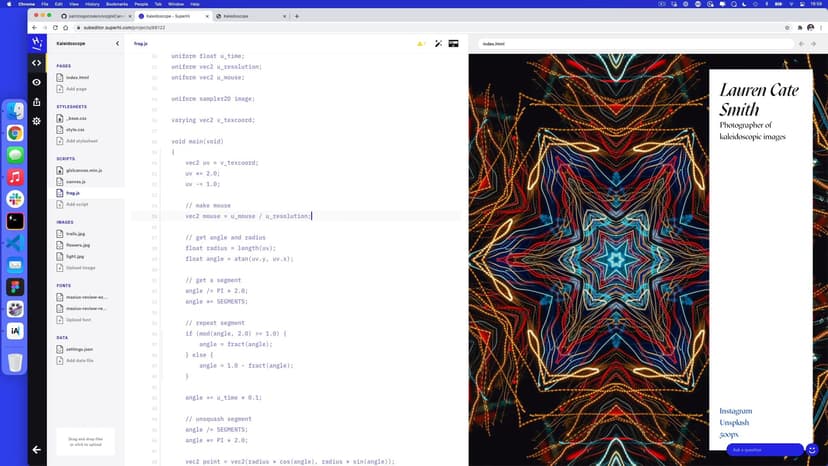Click the back arrow at bottom left
The width and height of the screenshot is (828, 466).
pos(37,449)
